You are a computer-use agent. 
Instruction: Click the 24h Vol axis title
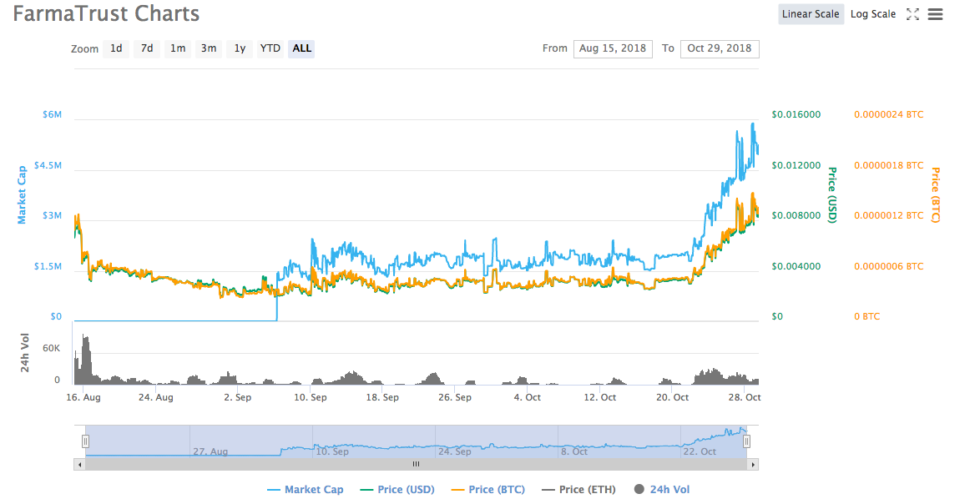25,353
